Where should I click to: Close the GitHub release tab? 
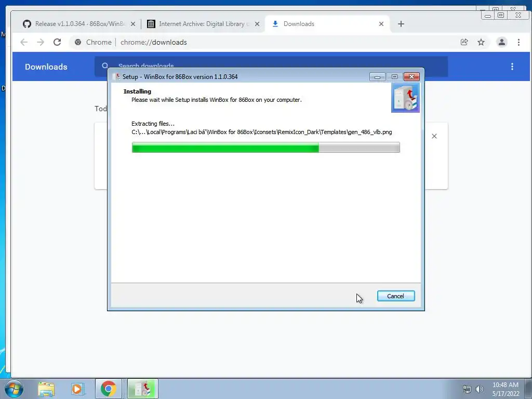click(x=133, y=24)
